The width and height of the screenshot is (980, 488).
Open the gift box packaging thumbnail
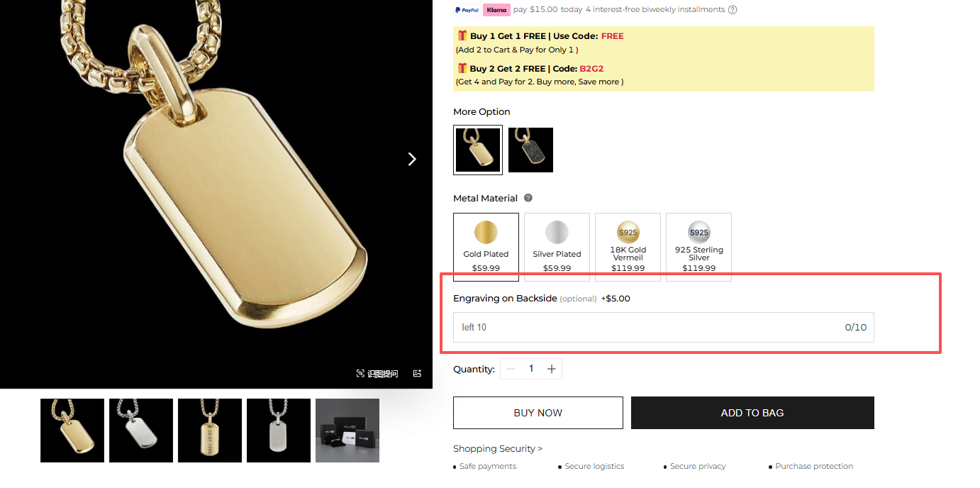[x=347, y=431]
